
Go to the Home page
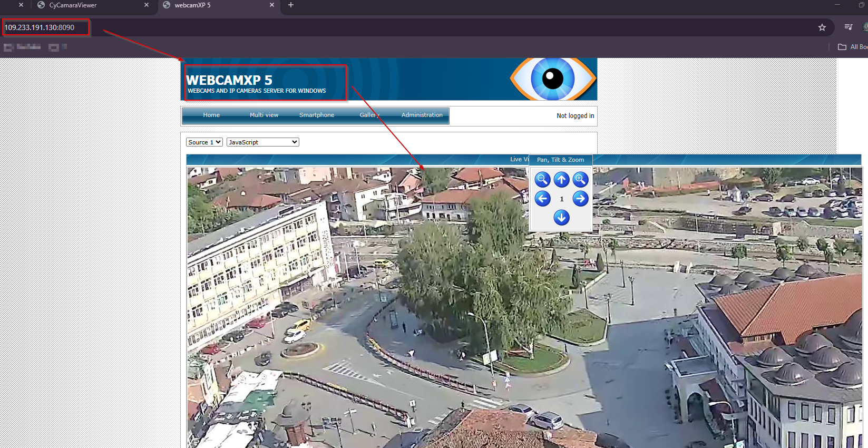(211, 115)
